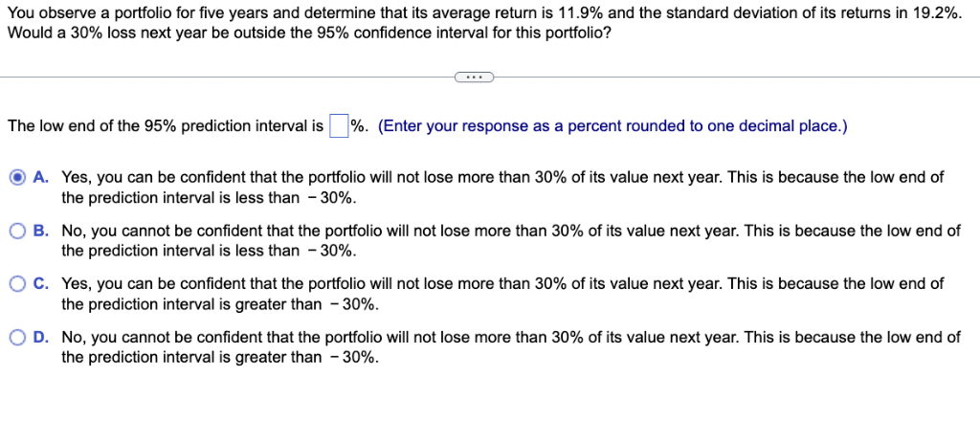Choose the radio button for option B
Viewport: 980px width, 421px height.
pyautogui.click(x=19, y=232)
